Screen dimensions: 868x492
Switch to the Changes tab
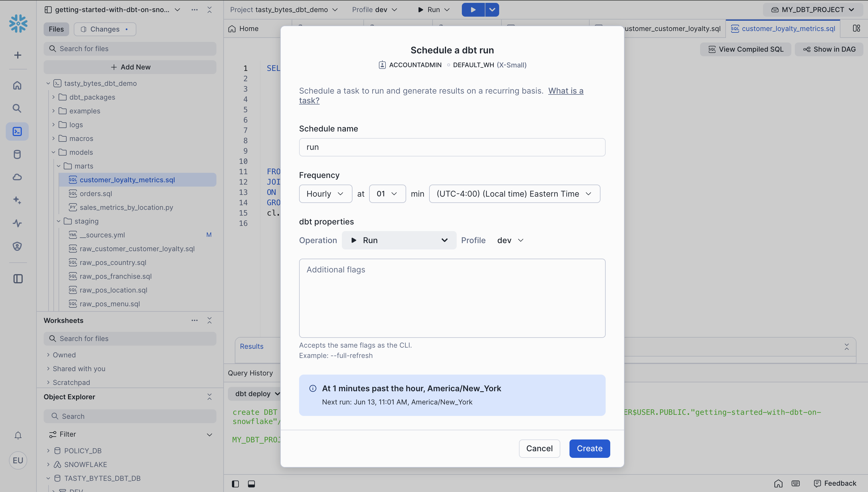tap(105, 29)
